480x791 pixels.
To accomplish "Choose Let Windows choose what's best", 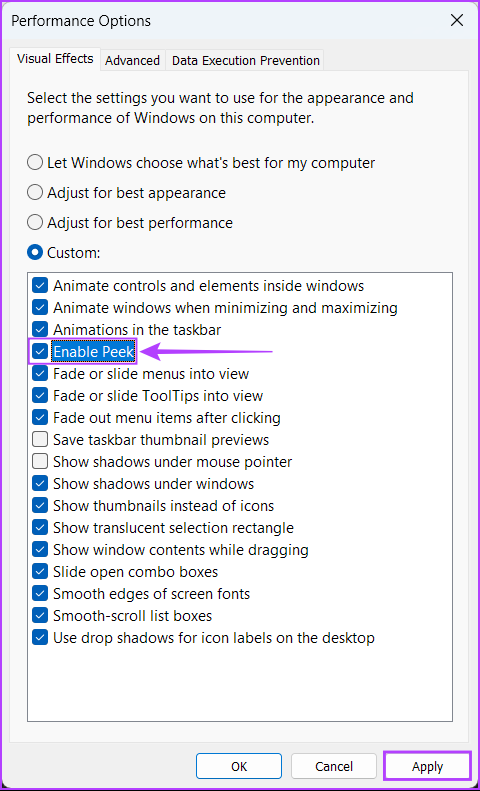I will click(35, 163).
